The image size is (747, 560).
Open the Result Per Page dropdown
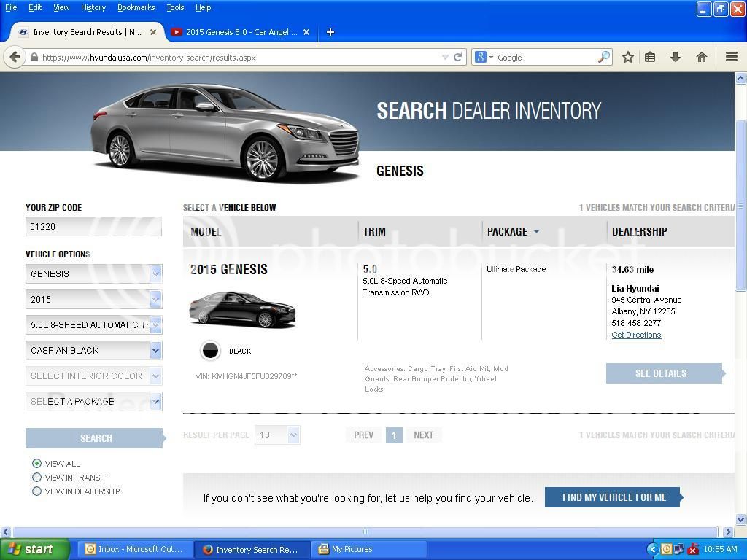[277, 435]
